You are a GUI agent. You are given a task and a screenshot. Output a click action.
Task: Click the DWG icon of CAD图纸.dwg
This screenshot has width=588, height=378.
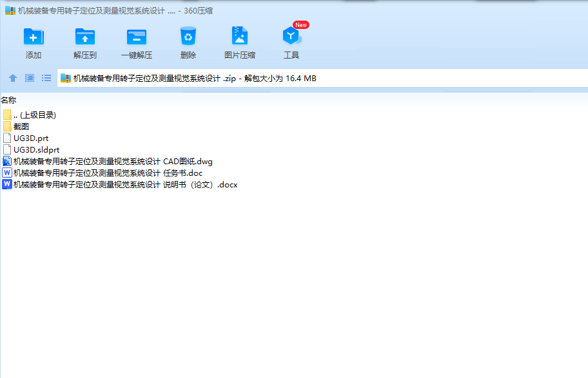pos(7,161)
